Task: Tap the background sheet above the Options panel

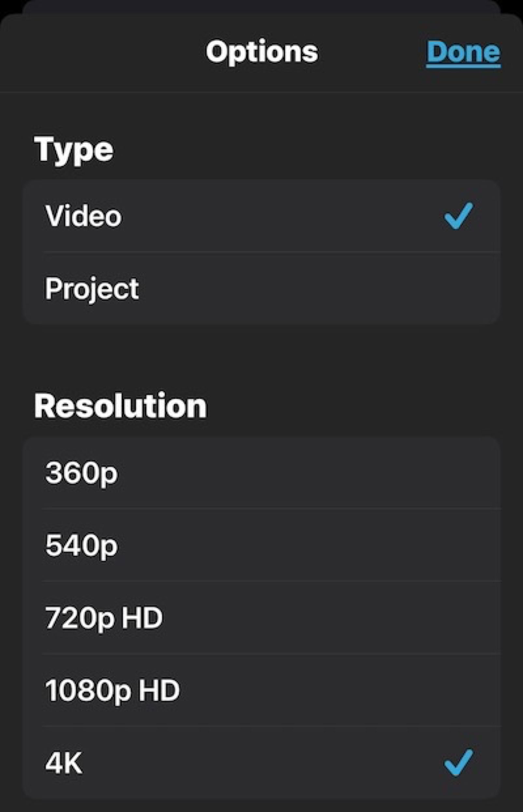Action: click(261, 6)
